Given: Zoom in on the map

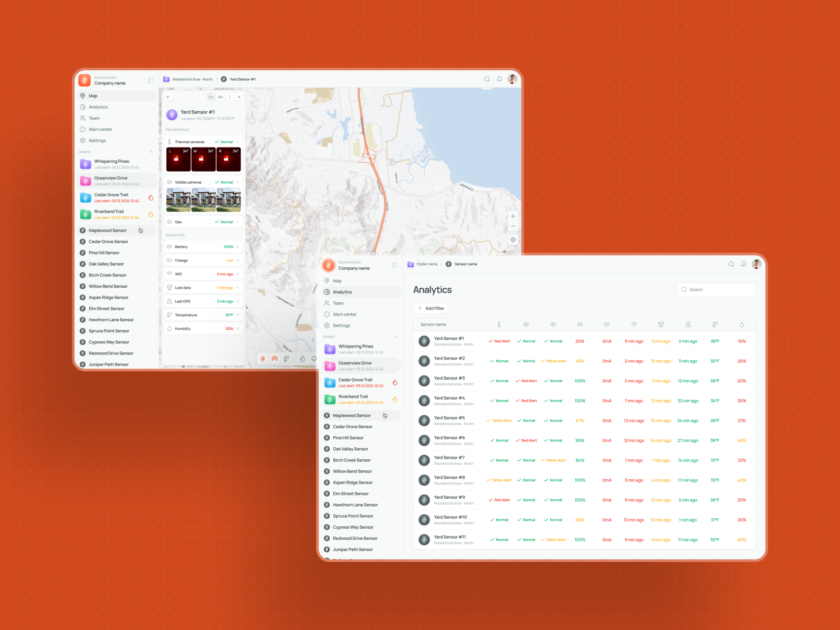Looking at the screenshot, I should click(x=513, y=216).
